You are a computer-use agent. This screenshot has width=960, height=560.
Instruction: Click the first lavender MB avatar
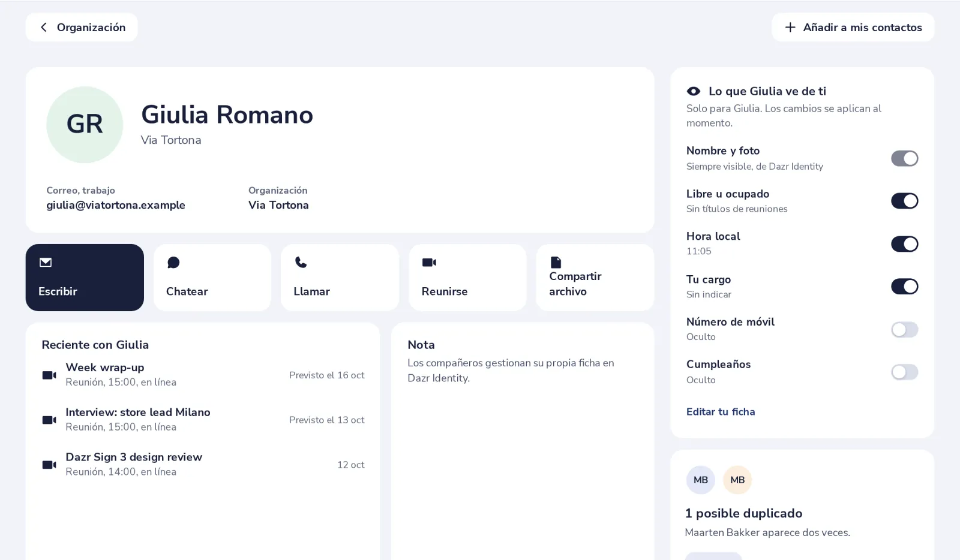701,480
